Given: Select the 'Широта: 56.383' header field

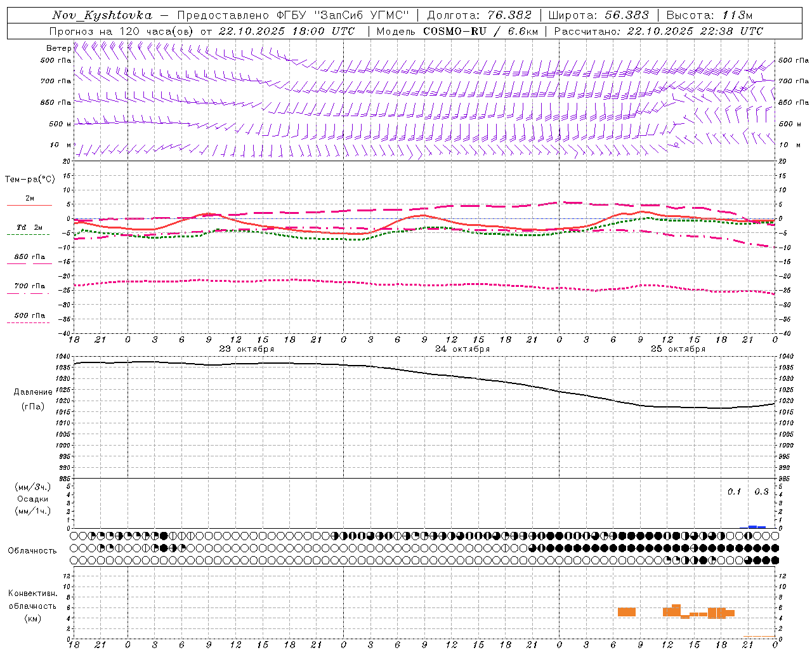Looking at the screenshot, I should [599, 15].
